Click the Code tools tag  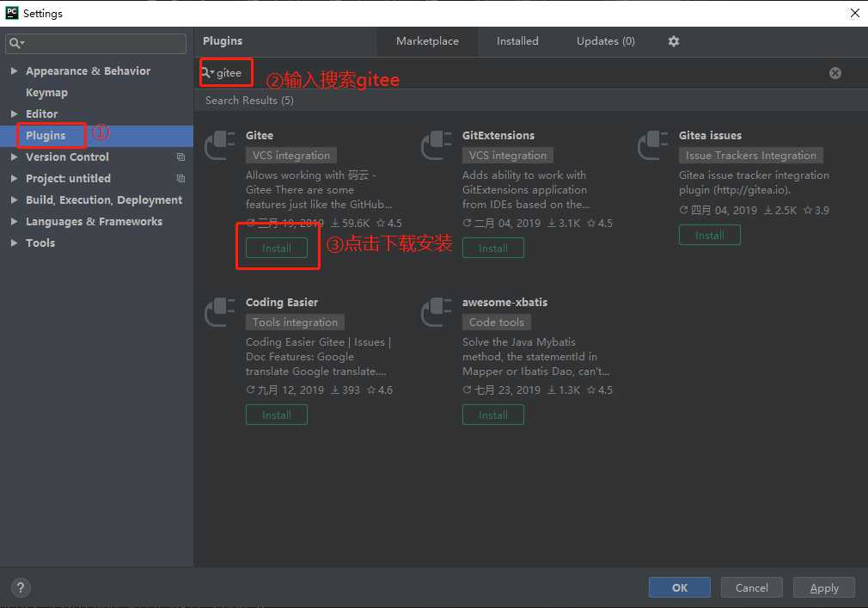[497, 322]
